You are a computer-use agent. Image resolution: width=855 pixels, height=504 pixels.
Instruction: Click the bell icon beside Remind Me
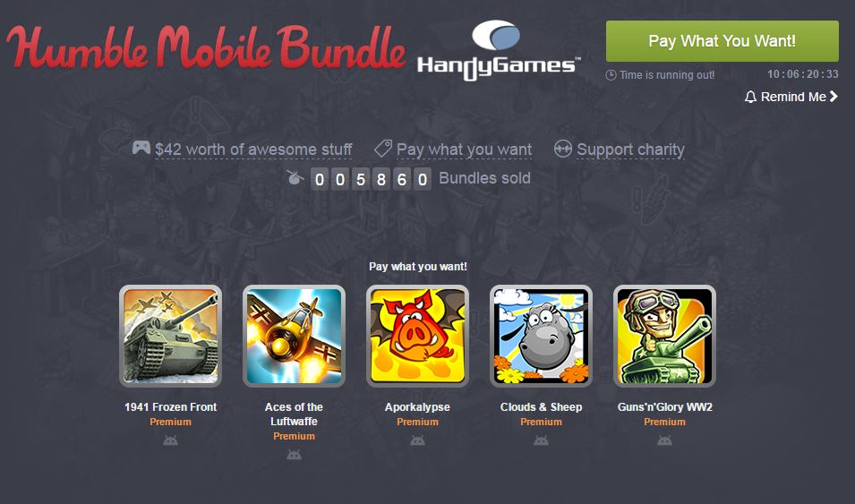tap(750, 97)
